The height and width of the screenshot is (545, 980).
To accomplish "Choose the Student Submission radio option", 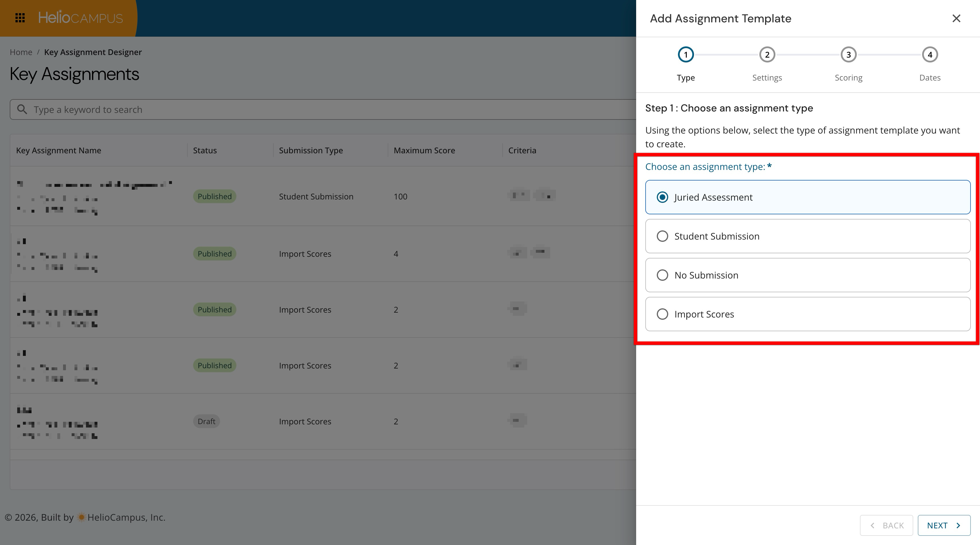I will pos(662,236).
